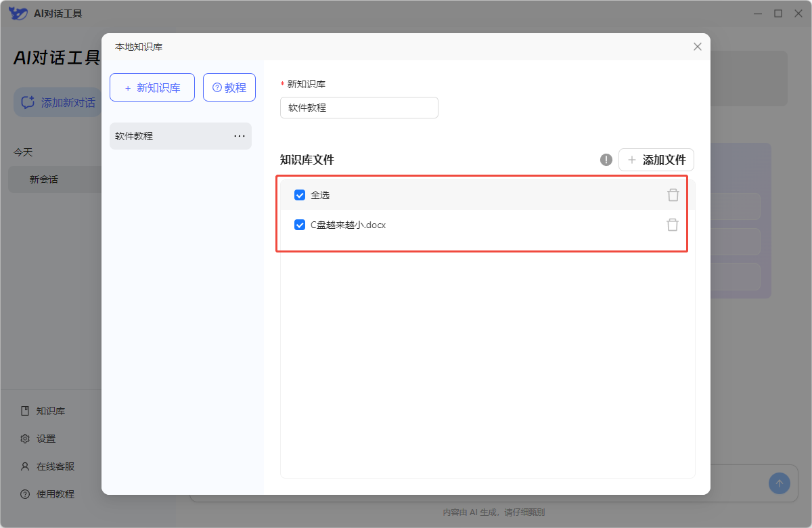
Task: Minimize the AI对话工具 window
Action: (x=757, y=13)
